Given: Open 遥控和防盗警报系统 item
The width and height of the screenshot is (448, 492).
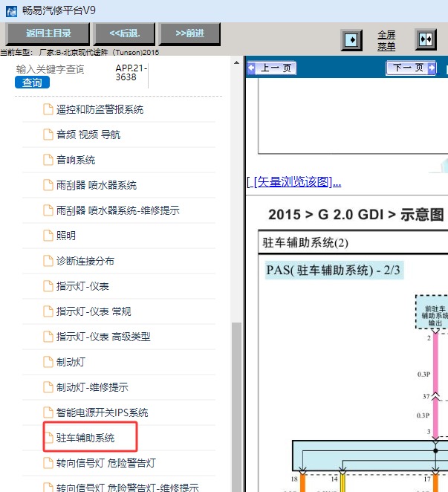Looking at the screenshot, I should point(100,109).
